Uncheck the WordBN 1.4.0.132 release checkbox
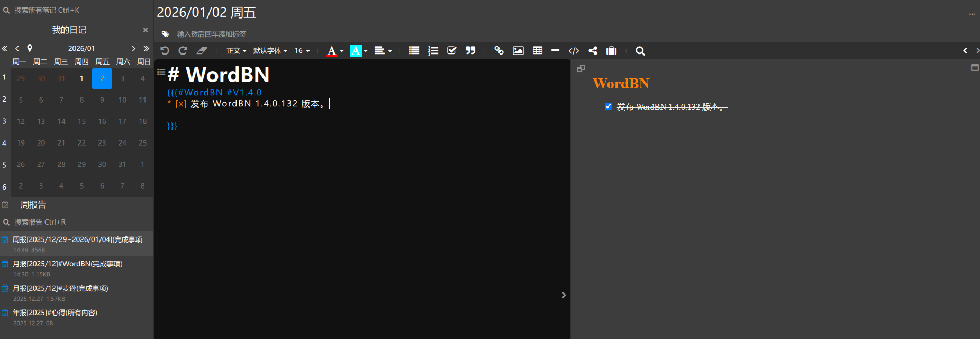 (608, 106)
